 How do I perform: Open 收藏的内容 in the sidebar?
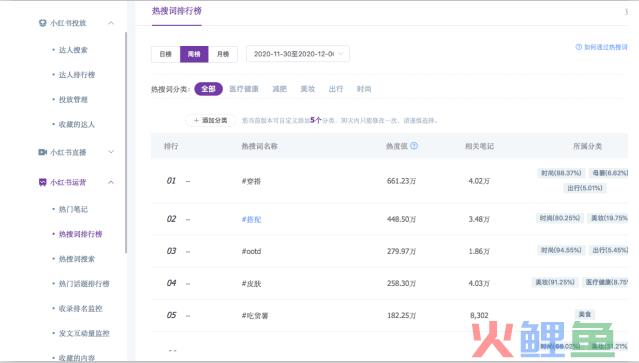coord(77,358)
